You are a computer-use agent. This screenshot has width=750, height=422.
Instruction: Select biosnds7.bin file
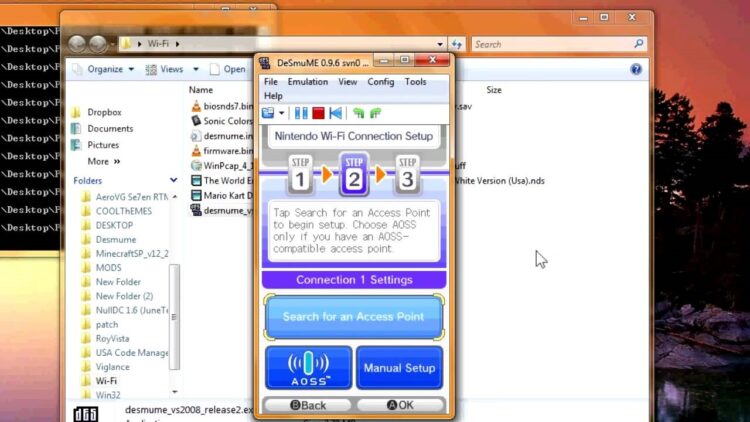click(222, 106)
